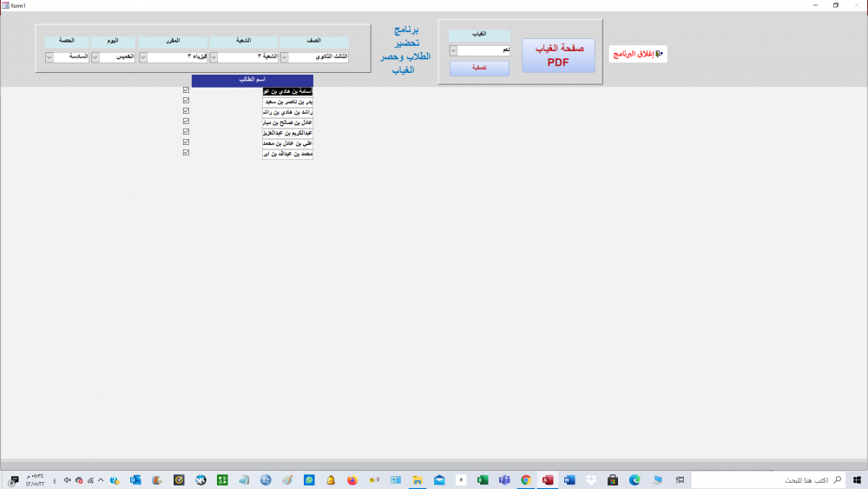Click the network tray icon
This screenshot has width=868, height=489.
pyautogui.click(x=90, y=480)
